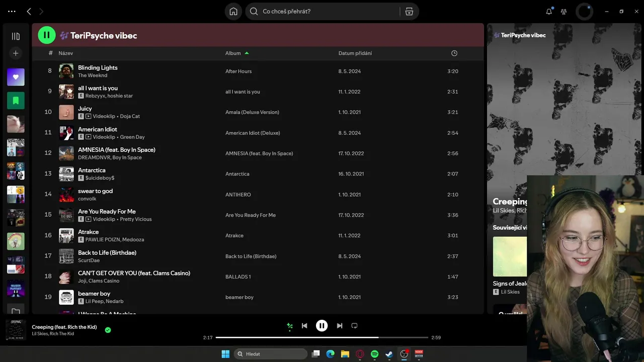Open Liked Songs heart tile
Viewport: 644px width, 362px height.
tap(16, 77)
